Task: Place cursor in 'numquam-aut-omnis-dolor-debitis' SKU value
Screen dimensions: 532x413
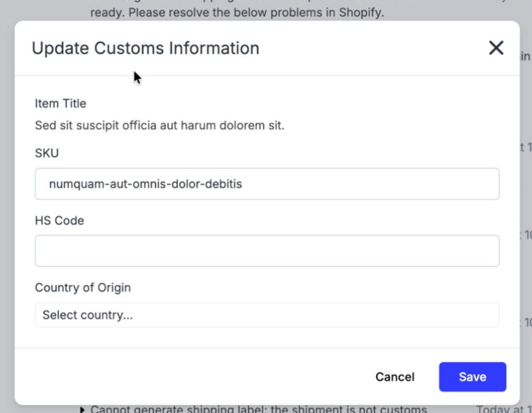Action: click(145, 184)
